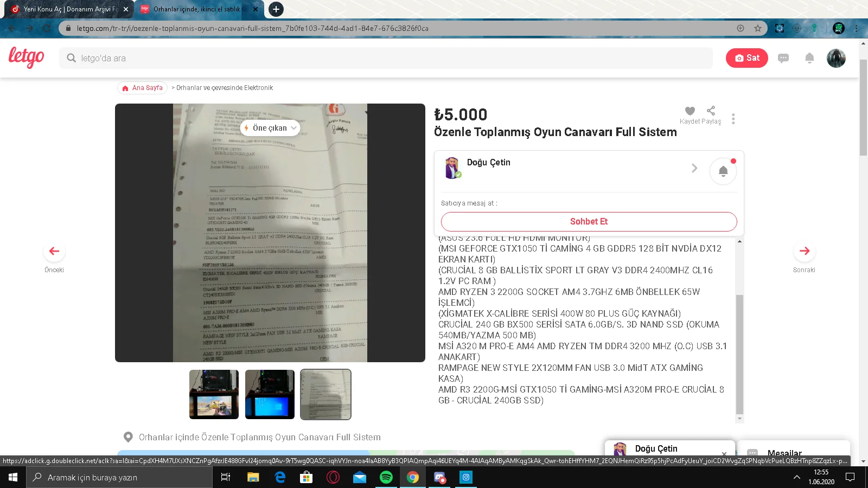Open the Chrome three-dot menu
Viewport: 868px width, 488px height.
857,28
